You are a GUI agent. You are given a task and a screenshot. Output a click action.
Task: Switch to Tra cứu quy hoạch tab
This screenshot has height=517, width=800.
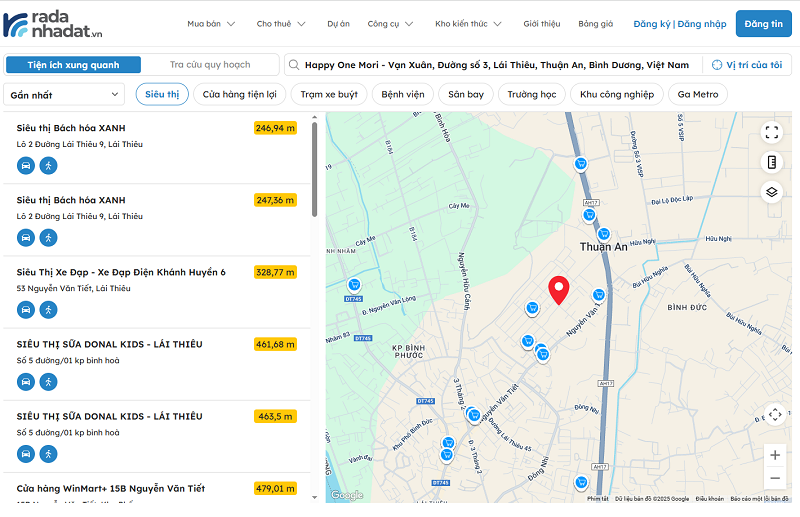point(209,65)
